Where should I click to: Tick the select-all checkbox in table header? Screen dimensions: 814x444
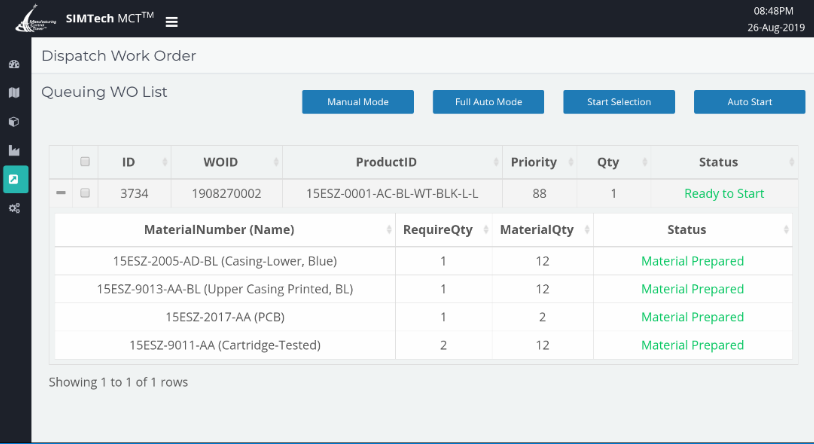85,162
